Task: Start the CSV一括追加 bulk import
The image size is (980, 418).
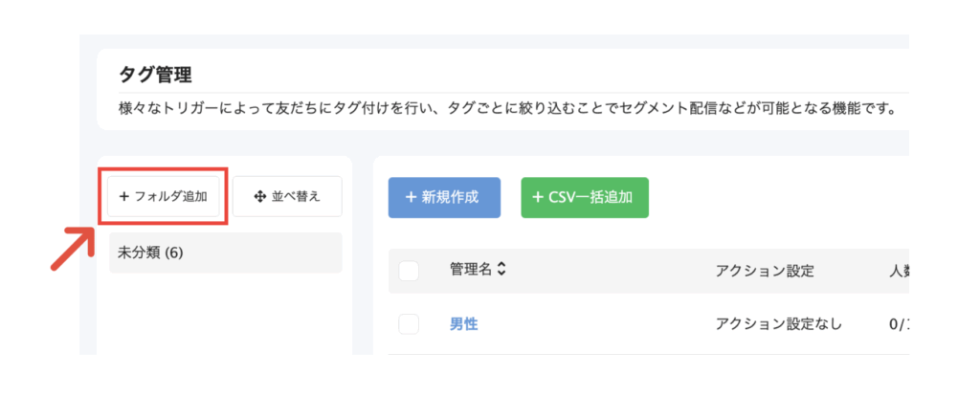Action: click(585, 197)
